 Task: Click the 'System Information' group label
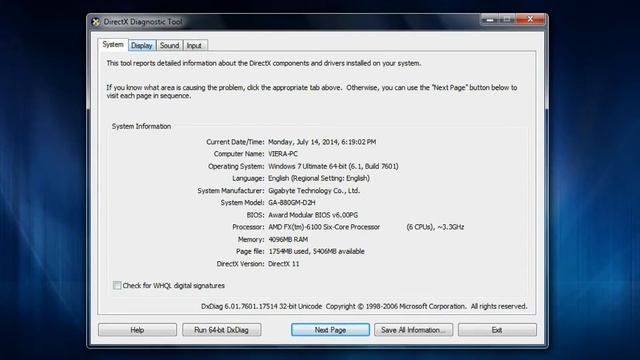pyautogui.click(x=141, y=127)
